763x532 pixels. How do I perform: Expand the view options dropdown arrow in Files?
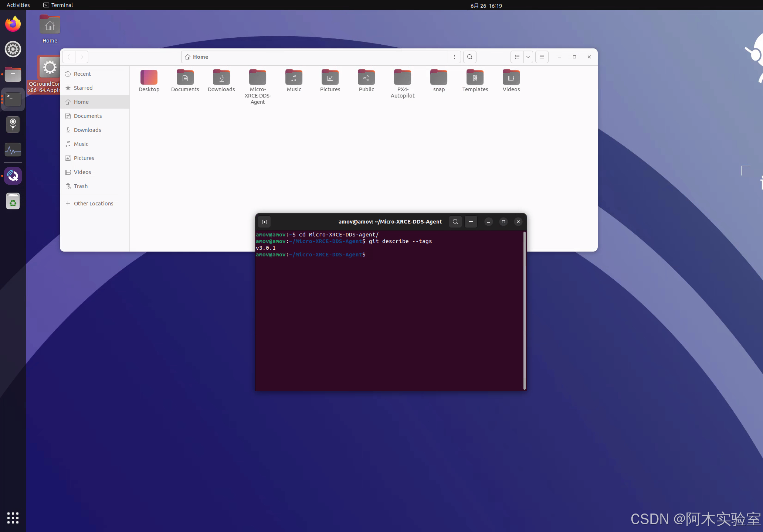click(528, 57)
